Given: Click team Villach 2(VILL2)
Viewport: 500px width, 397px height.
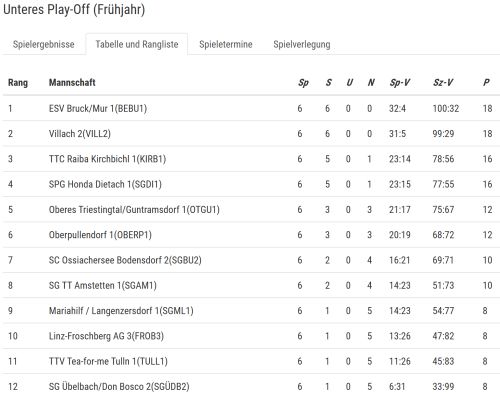Looking at the screenshot, I should point(80,134).
